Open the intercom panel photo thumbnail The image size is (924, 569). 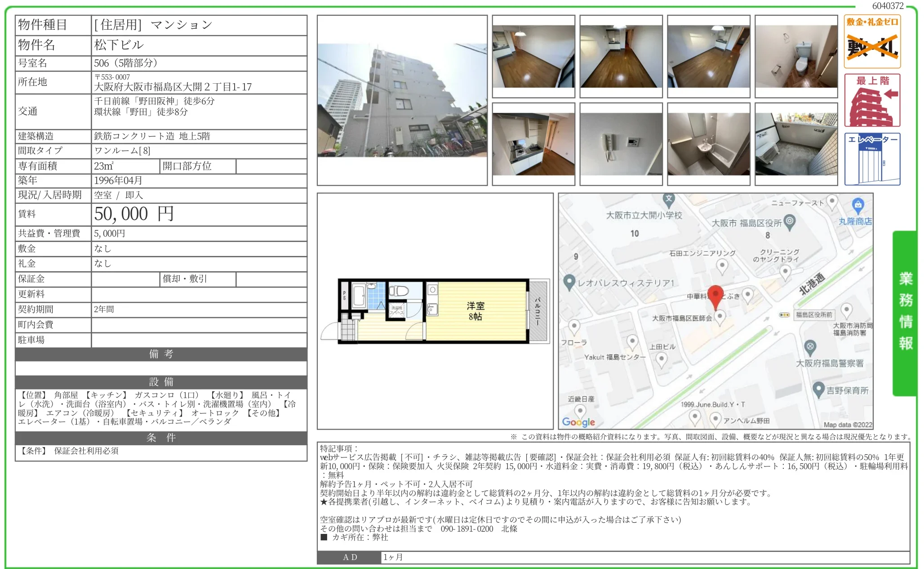[621, 144]
